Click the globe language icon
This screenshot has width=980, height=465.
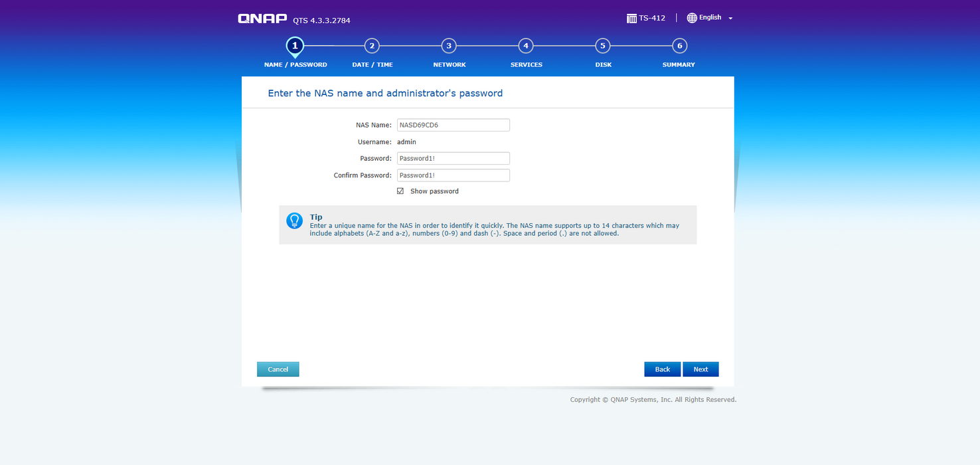(692, 18)
